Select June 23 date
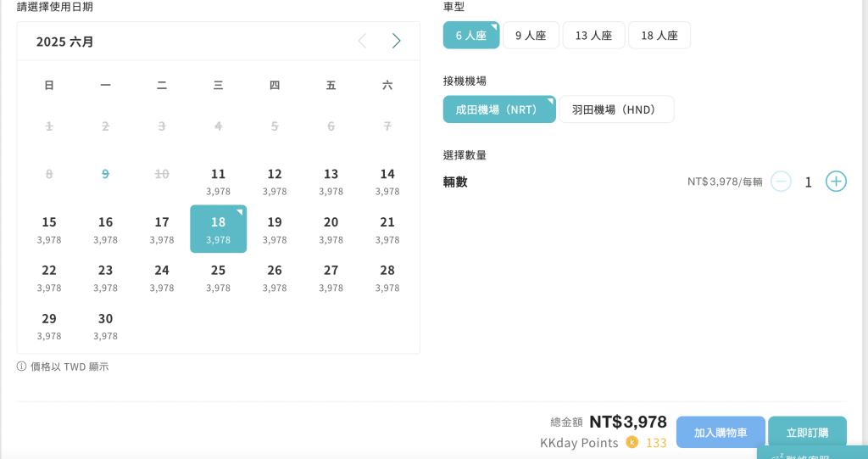 (106, 277)
